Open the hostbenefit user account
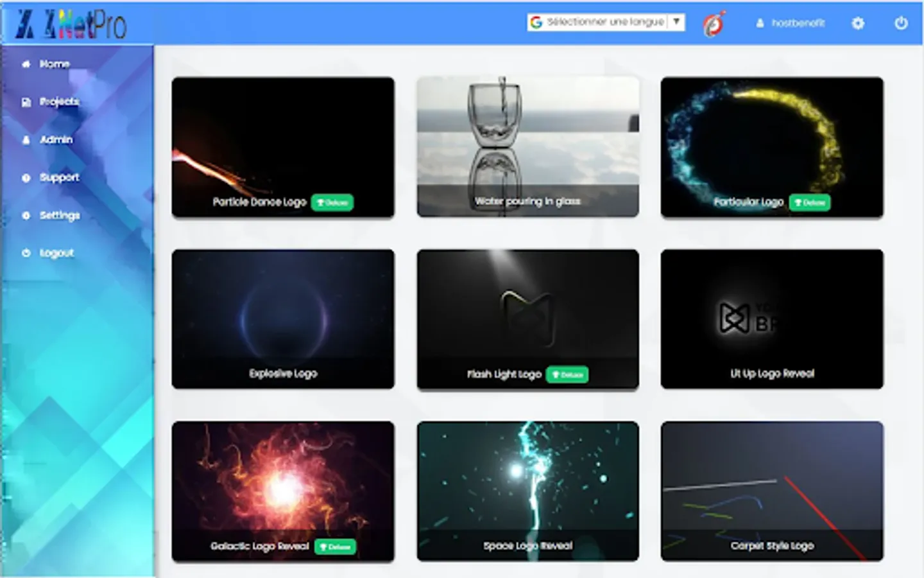The width and height of the screenshot is (924, 578). coord(791,23)
